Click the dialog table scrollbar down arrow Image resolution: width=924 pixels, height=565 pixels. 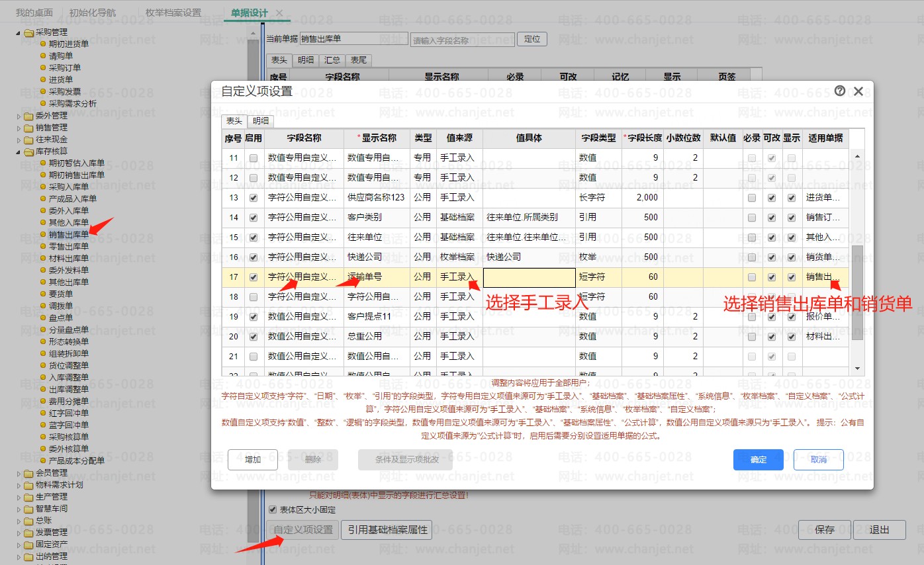[x=858, y=368]
